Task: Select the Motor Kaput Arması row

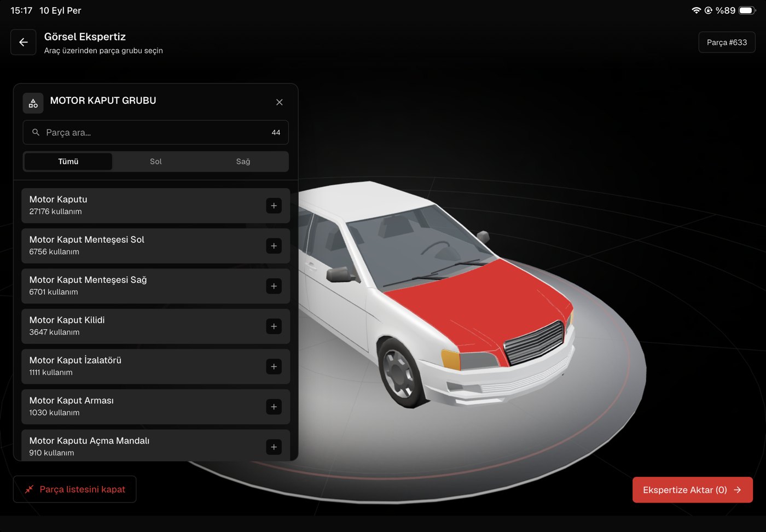Action: (156, 407)
